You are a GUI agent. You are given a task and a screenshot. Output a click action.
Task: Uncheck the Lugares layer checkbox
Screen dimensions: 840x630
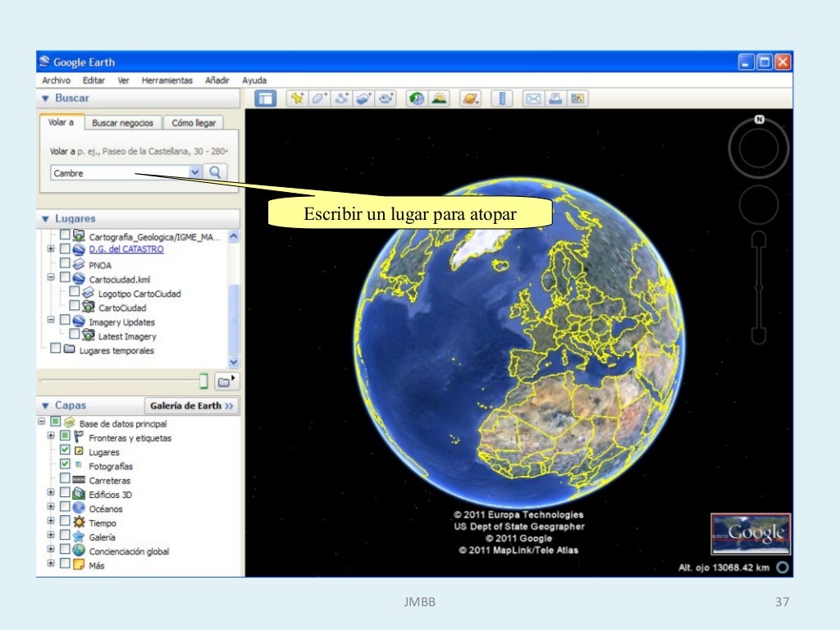point(65,450)
